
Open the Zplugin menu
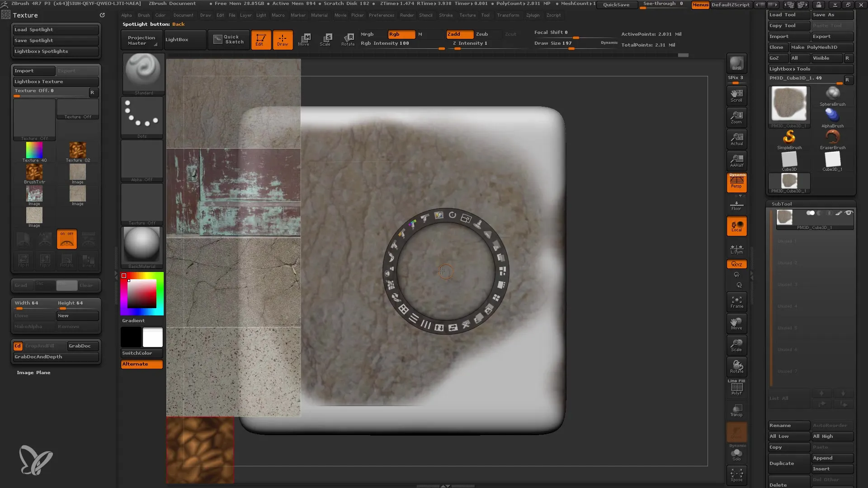pos(533,15)
